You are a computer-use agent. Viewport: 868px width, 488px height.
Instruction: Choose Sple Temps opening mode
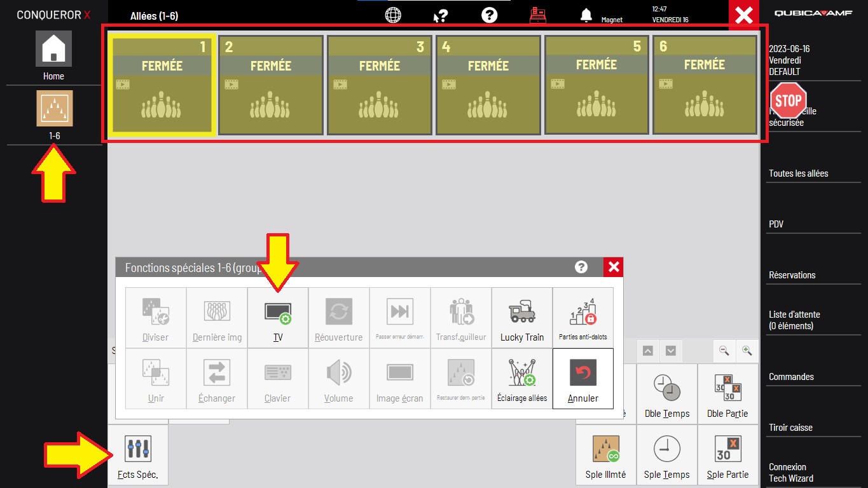667,455
